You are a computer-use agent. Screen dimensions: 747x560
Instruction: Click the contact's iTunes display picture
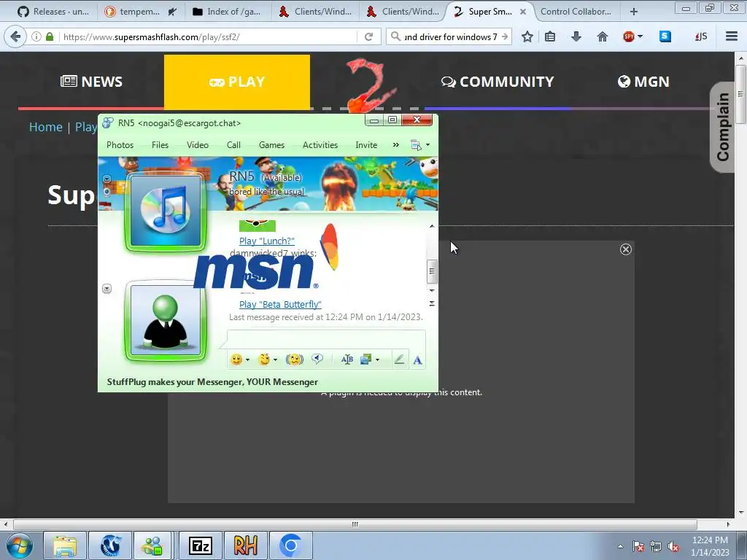pyautogui.click(x=166, y=211)
